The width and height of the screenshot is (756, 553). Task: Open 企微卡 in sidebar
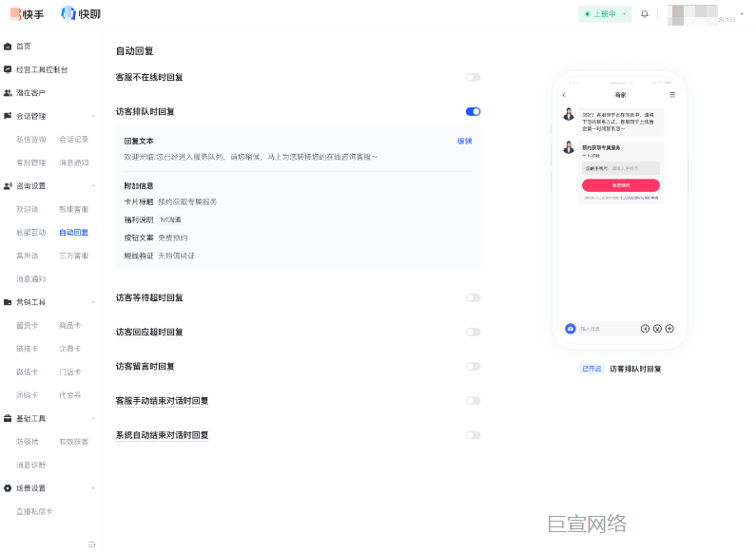click(x=70, y=349)
